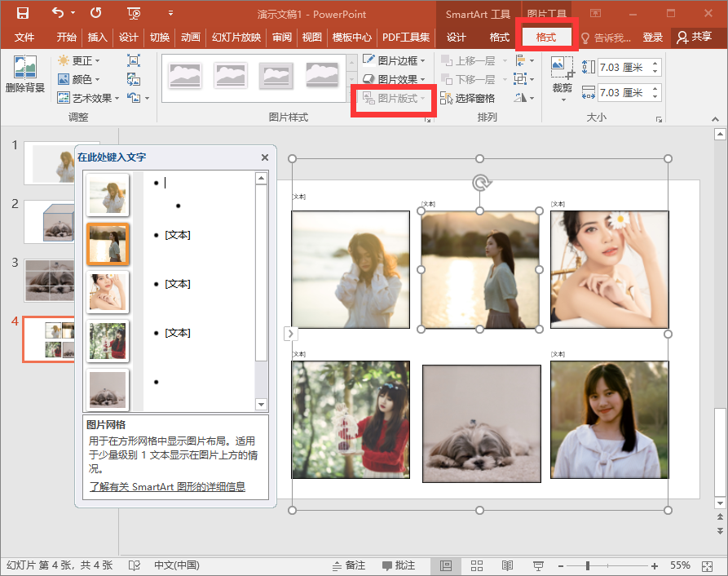728x576 pixels.
Task: Open the Home (开始) tab
Action: (x=66, y=38)
